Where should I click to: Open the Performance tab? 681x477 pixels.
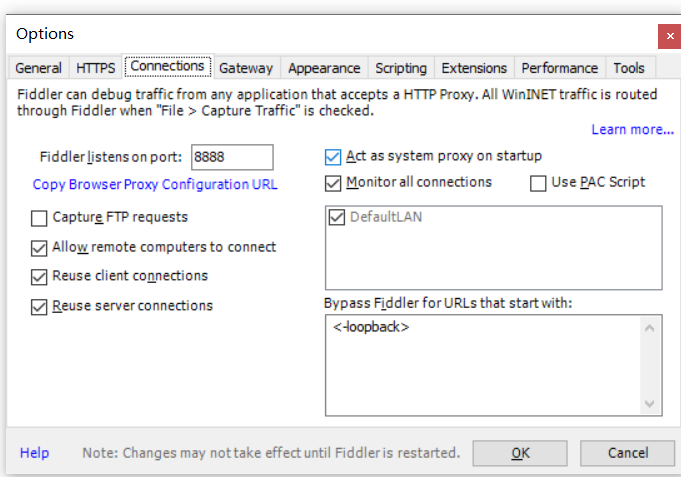click(x=560, y=68)
